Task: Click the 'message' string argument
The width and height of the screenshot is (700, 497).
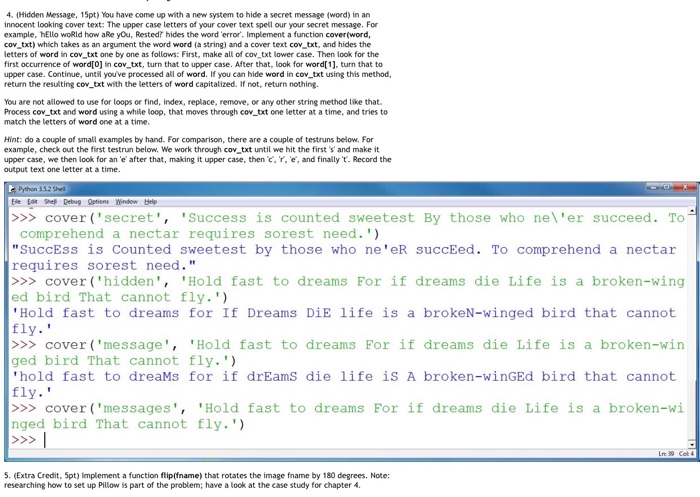Action: tap(133, 345)
